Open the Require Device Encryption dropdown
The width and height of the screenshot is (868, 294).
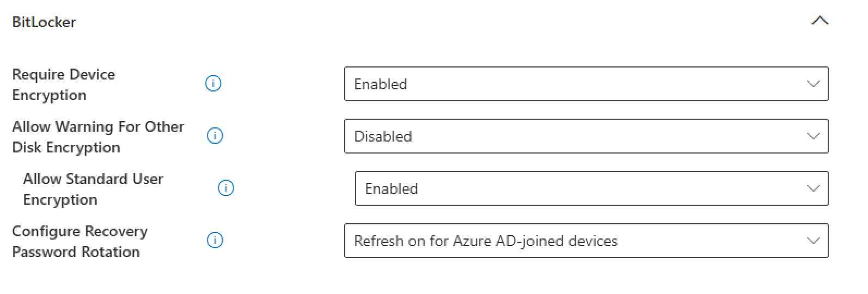(586, 84)
